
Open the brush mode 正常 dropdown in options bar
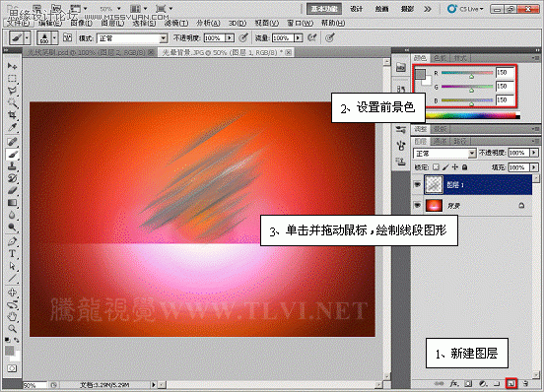click(x=132, y=38)
